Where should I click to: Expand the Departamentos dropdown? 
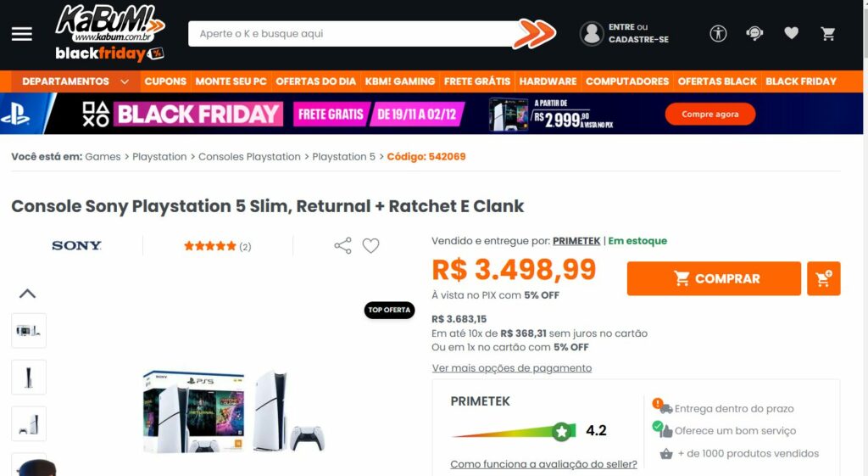tap(75, 81)
